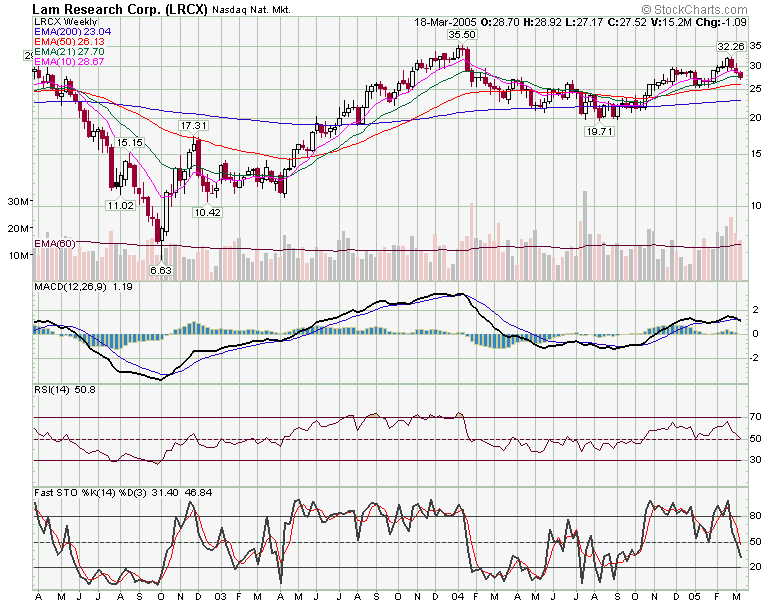Click the '03' year marker on time axis

click(x=220, y=597)
